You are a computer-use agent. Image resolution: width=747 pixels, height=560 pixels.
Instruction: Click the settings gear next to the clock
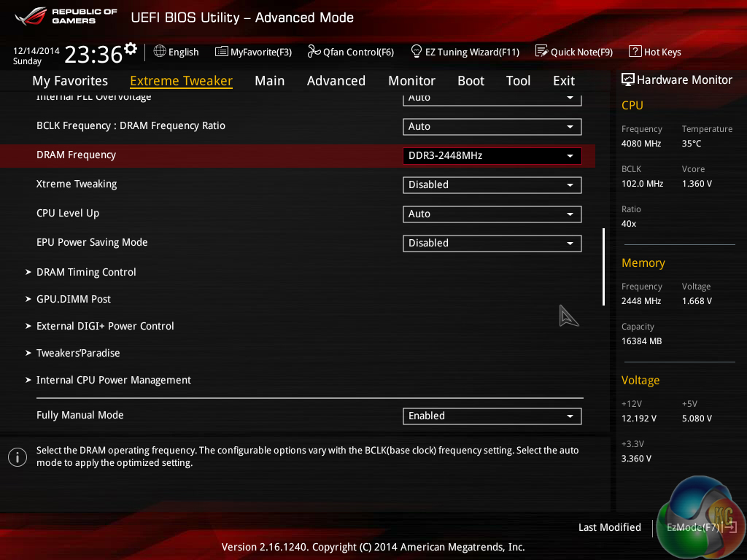(130, 49)
